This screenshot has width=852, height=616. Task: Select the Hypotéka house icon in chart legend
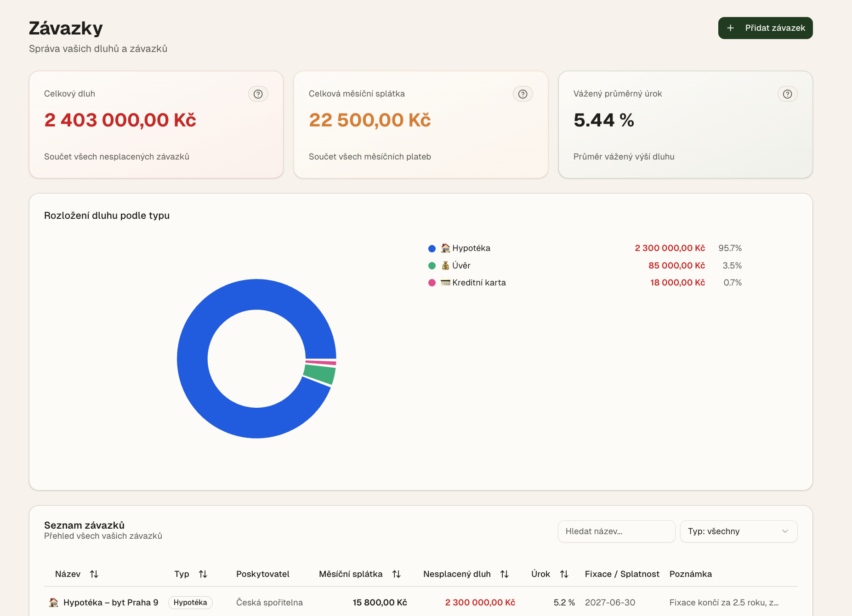pos(445,248)
